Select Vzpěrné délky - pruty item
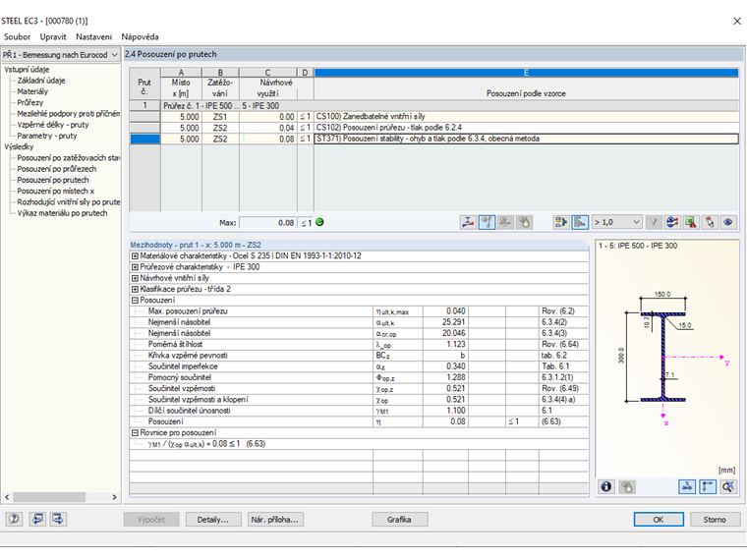The width and height of the screenshot is (747, 560). 53,125
